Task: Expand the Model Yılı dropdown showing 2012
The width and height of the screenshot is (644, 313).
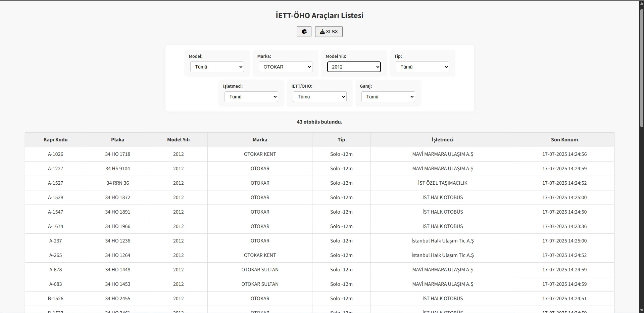Action: point(354,67)
